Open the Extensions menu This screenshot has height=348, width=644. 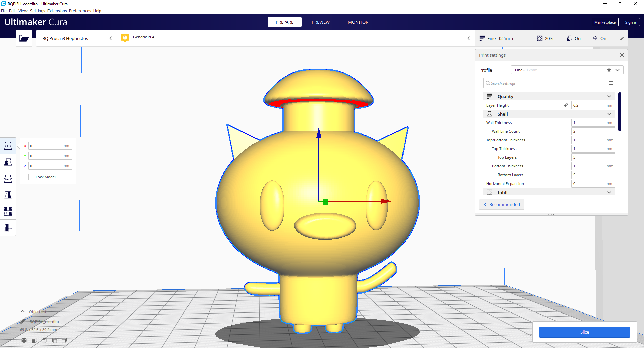[x=57, y=11]
